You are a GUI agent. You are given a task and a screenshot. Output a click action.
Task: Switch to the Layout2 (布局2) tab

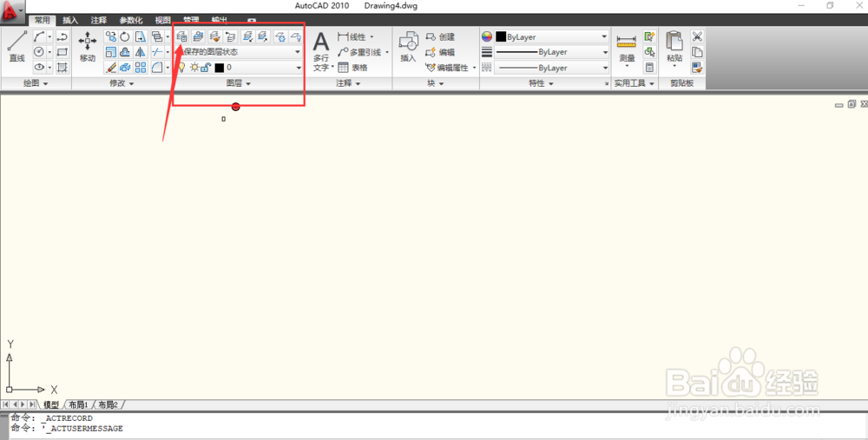(108, 405)
